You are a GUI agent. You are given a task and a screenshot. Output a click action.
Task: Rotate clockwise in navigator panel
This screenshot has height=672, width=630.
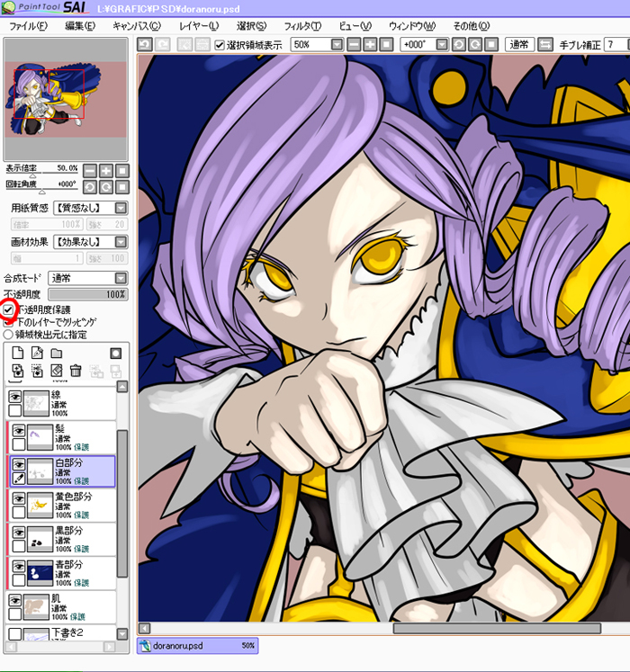point(106,187)
